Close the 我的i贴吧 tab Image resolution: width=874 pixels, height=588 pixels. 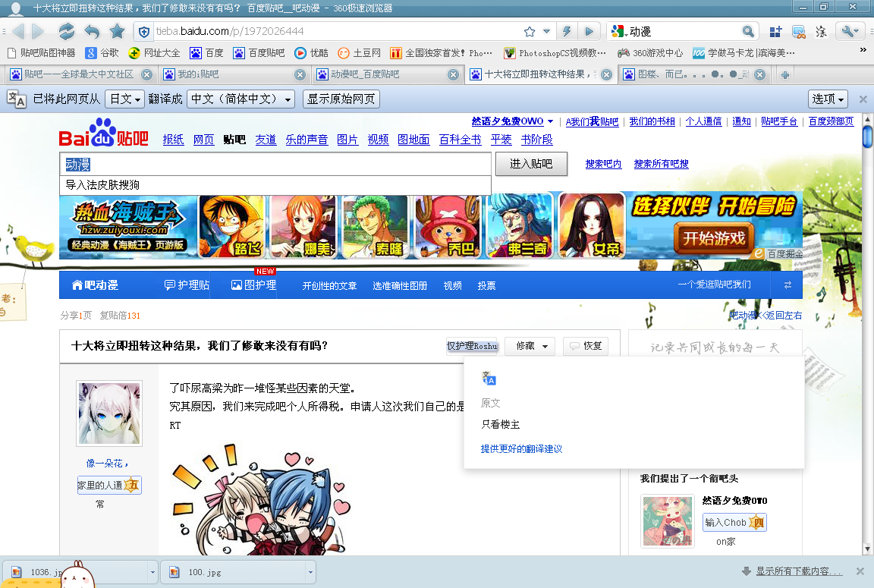tap(300, 74)
